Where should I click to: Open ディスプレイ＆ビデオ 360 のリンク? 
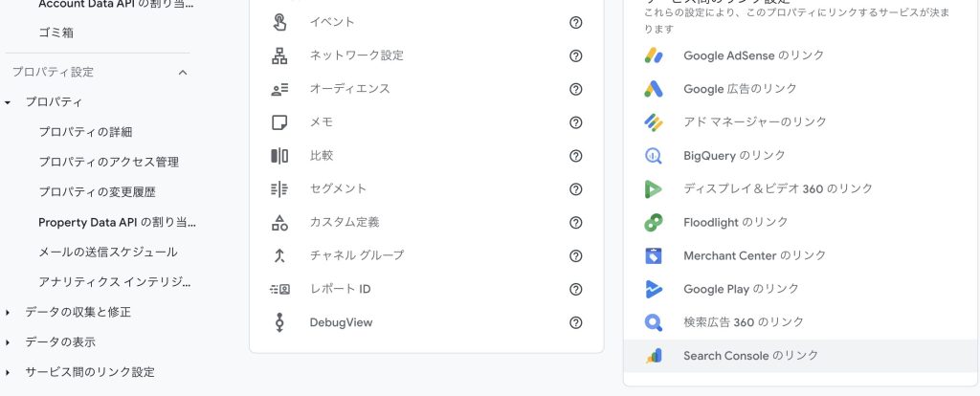point(778,188)
